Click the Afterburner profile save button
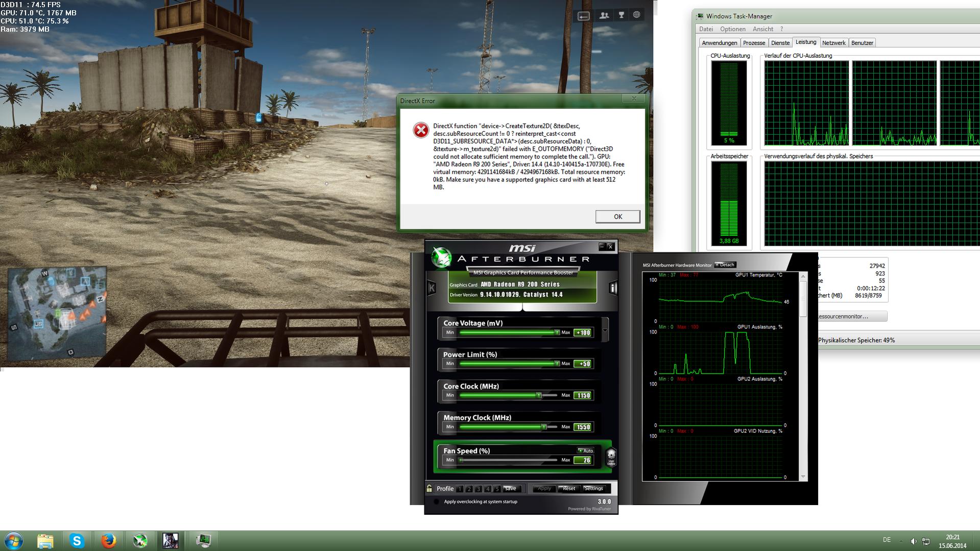980x551 pixels. pos(511,489)
